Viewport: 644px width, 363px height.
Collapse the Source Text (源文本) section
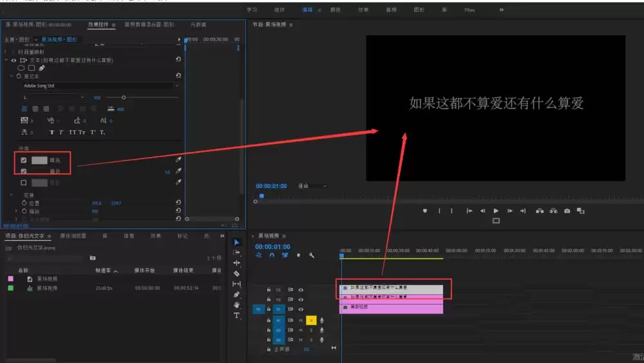click(x=11, y=76)
